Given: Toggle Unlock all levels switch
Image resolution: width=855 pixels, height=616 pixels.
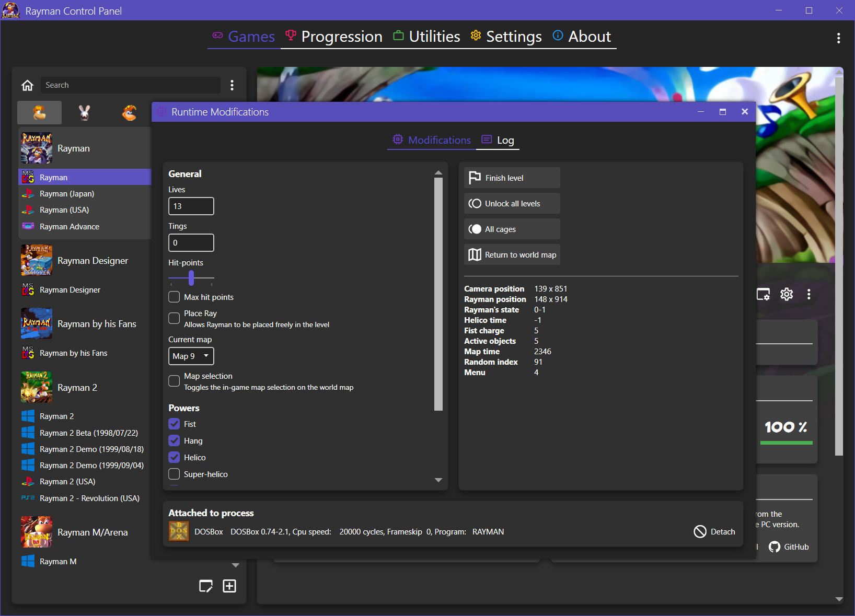Looking at the screenshot, I should click(512, 203).
